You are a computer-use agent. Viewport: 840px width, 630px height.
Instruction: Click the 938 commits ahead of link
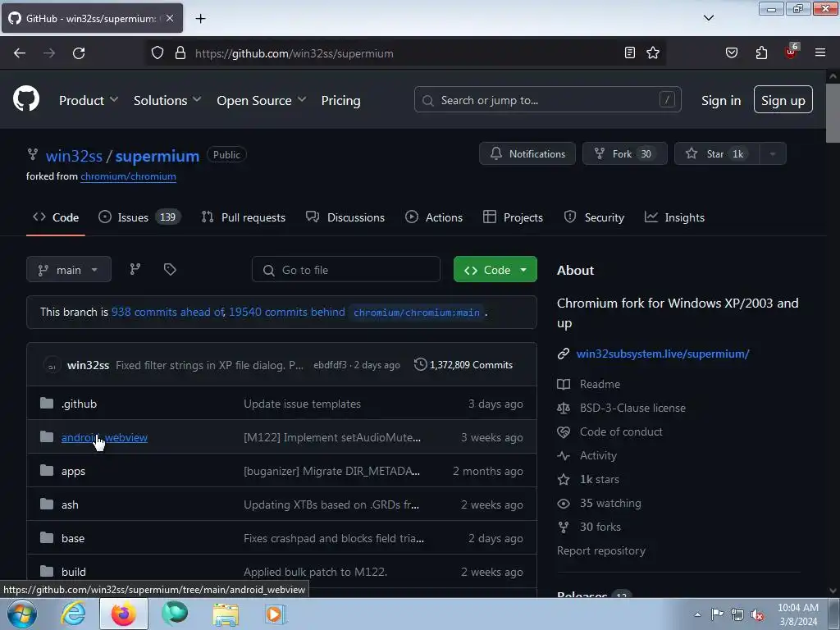tap(167, 312)
